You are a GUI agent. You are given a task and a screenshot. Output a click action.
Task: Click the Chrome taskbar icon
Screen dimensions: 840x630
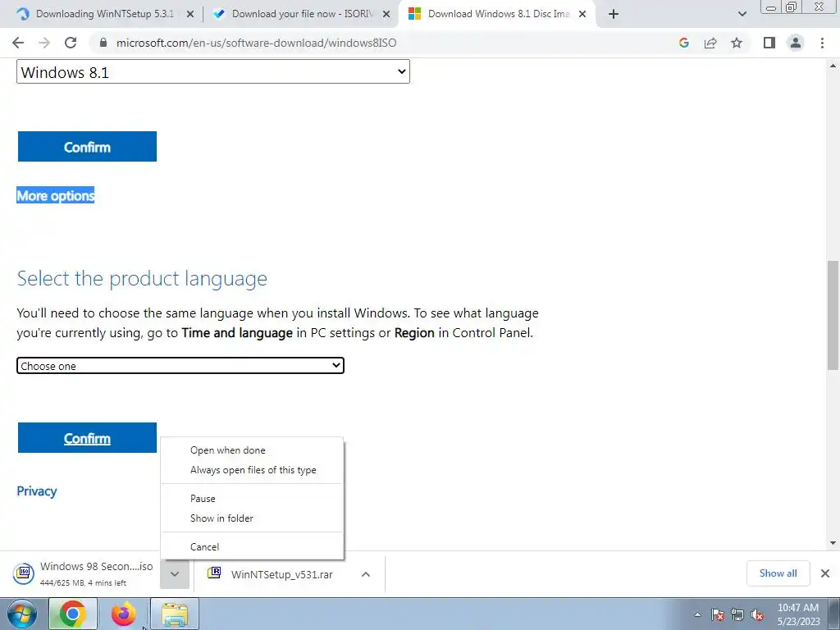click(73, 614)
